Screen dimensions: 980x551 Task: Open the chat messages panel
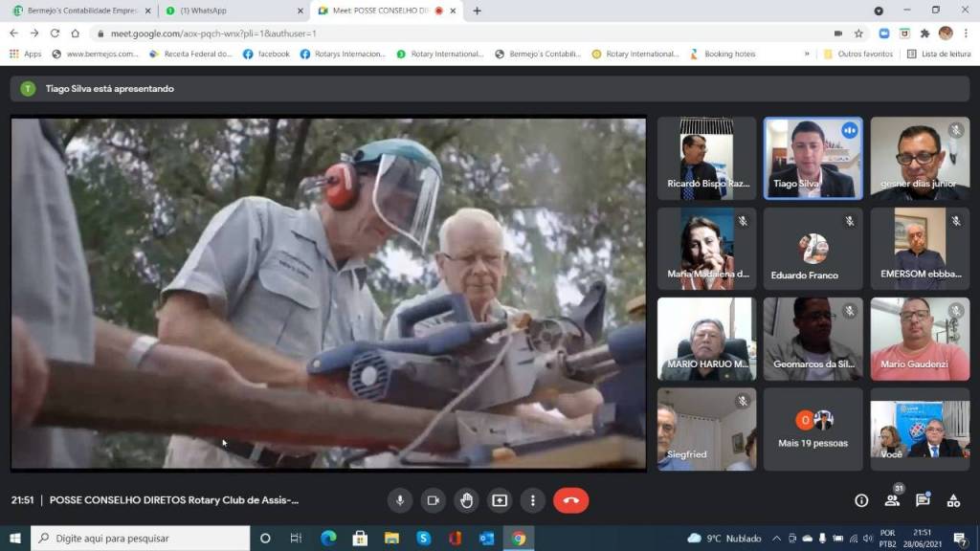point(923,500)
